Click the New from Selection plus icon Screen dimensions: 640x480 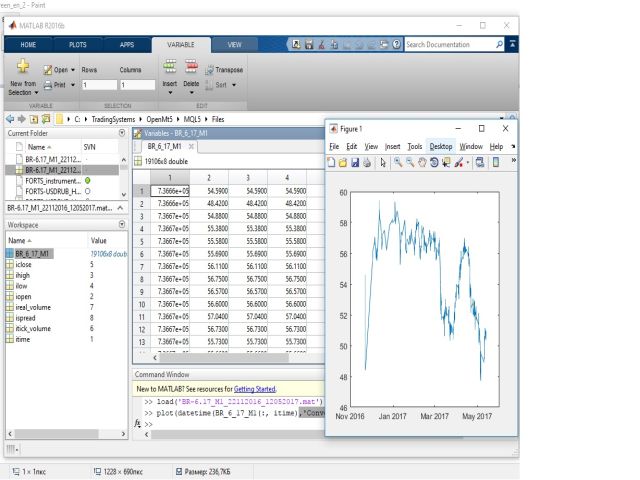click(23, 66)
